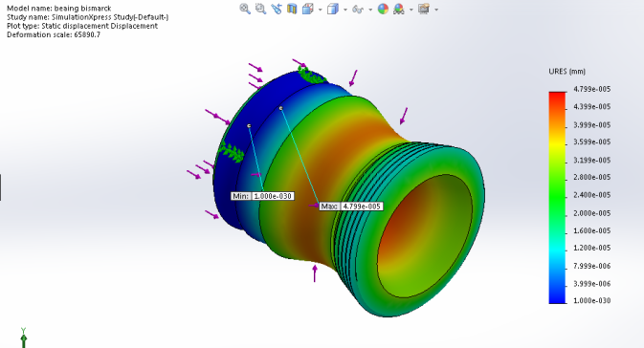Viewport: 644px width, 348px height.
Task: Expand the Display Style dropdown arrow
Action: tap(345, 10)
